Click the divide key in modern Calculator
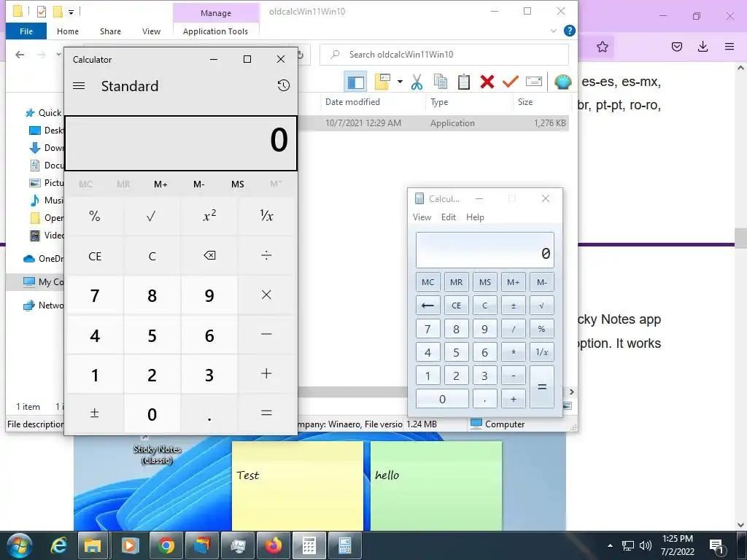The width and height of the screenshot is (747, 560). pos(266,256)
